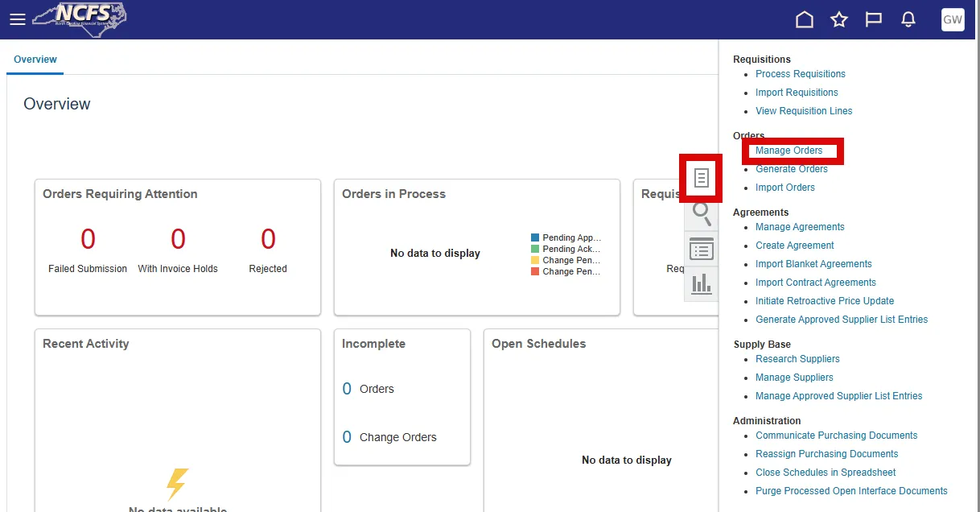
Task: Open the list panel icon in sidebar
Action: point(702,250)
